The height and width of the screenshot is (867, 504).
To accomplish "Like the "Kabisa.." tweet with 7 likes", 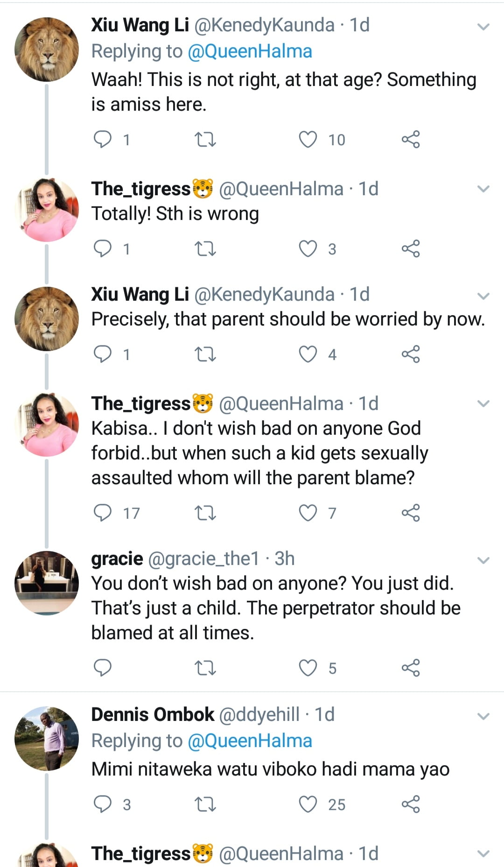I will [308, 513].
